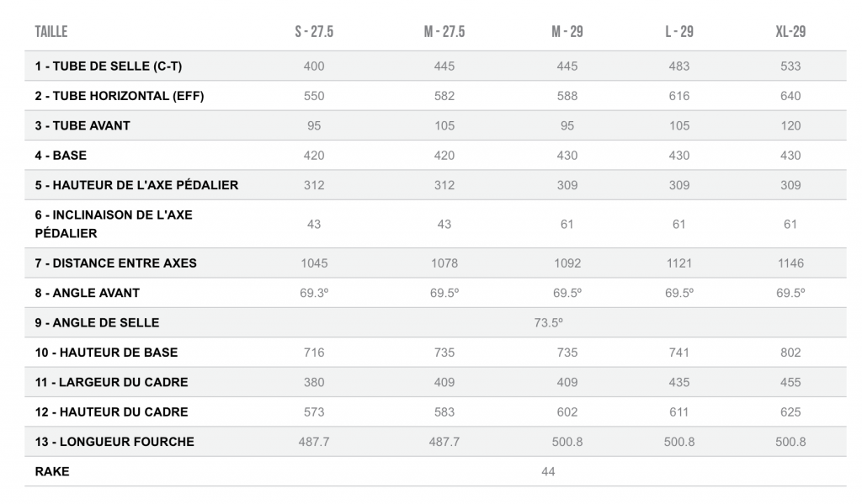This screenshot has width=862, height=504.
Task: Click the TAILLE column header
Action: coord(51,32)
